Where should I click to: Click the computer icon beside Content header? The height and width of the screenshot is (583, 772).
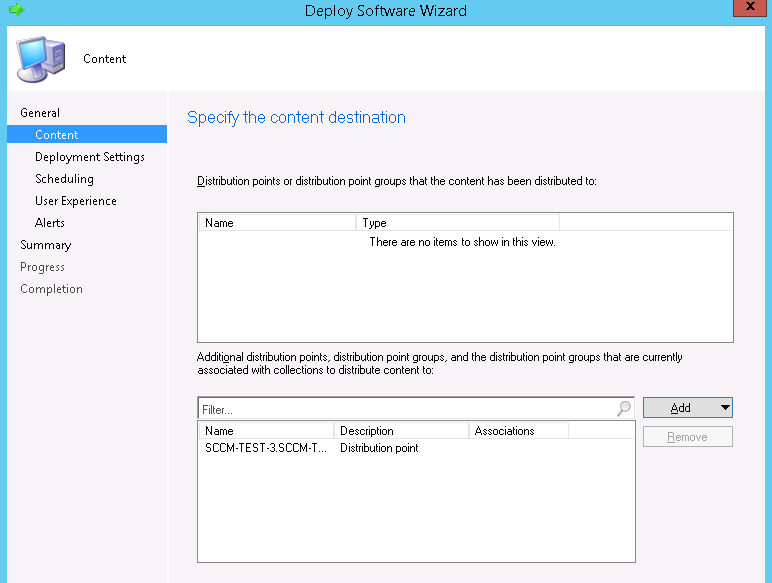(40, 59)
